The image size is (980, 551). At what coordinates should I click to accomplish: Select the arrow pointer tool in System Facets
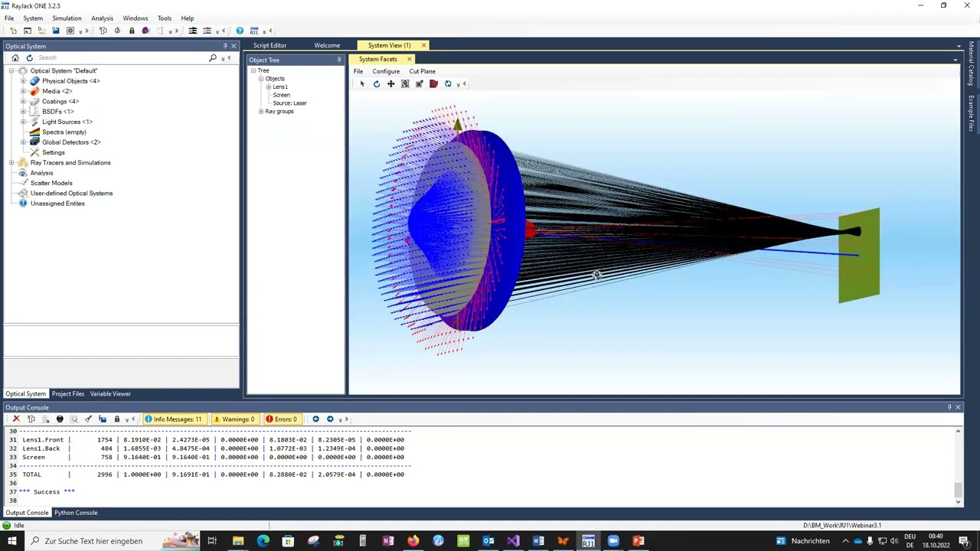362,84
